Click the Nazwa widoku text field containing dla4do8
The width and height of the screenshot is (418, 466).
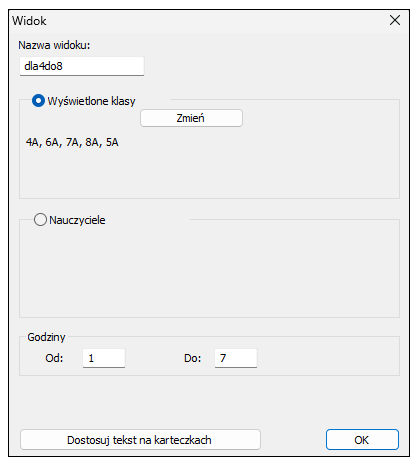coord(82,66)
